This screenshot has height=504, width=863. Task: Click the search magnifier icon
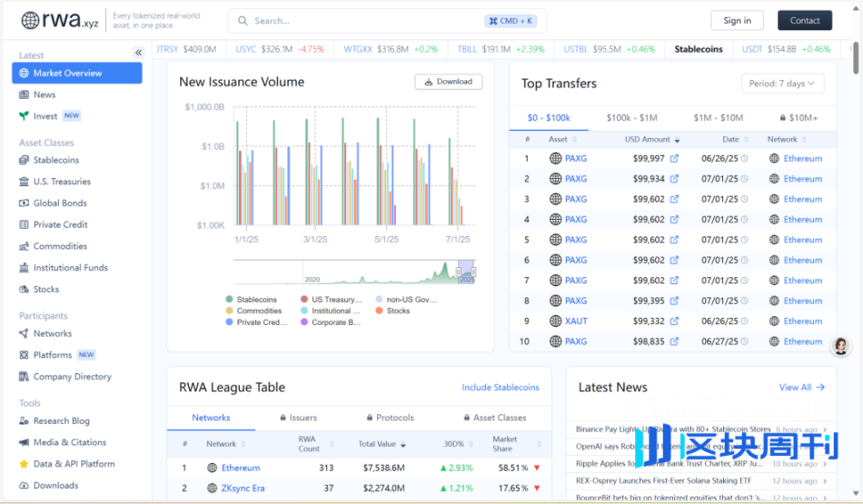(243, 21)
